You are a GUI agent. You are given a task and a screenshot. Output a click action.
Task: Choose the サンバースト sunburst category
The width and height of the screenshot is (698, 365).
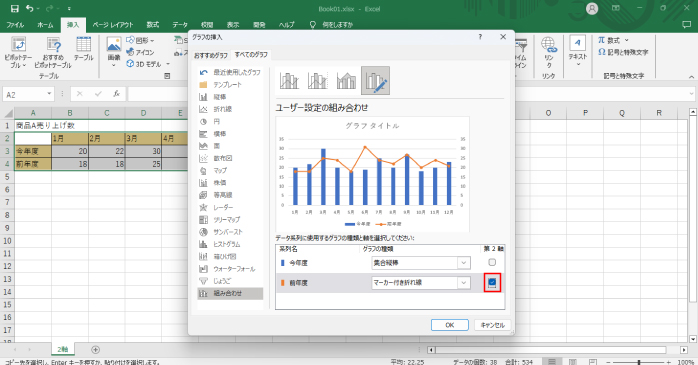[x=230, y=232]
